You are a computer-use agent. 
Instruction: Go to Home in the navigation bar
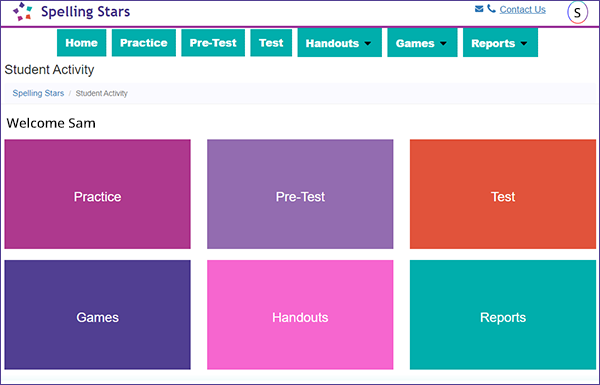coord(82,43)
